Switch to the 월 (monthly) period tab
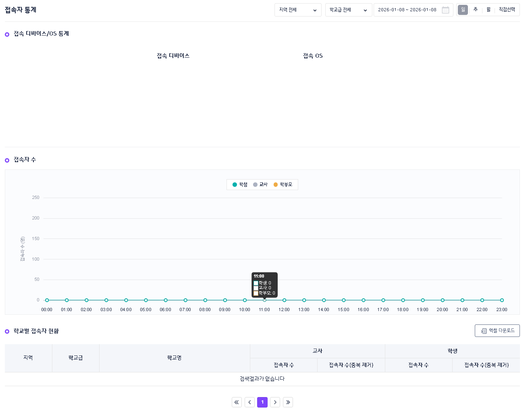The width and height of the screenshot is (532, 414). coord(488,10)
